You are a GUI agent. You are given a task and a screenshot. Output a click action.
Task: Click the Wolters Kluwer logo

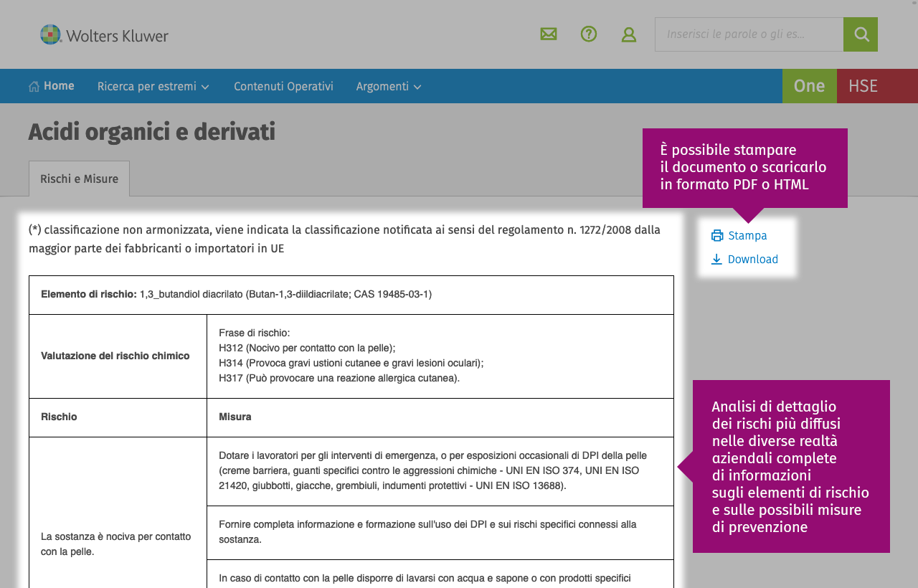pyautogui.click(x=104, y=34)
